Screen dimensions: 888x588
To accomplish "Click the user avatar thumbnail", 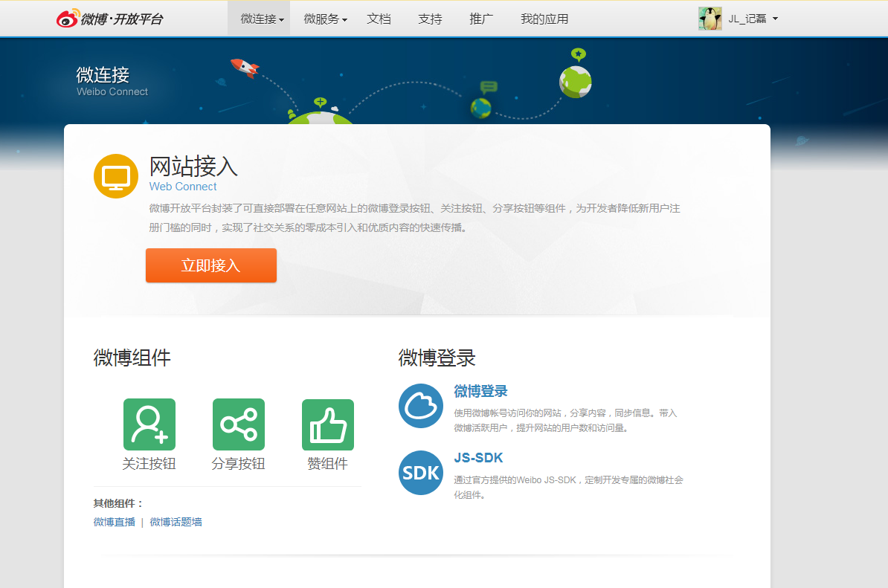I will coord(710,18).
